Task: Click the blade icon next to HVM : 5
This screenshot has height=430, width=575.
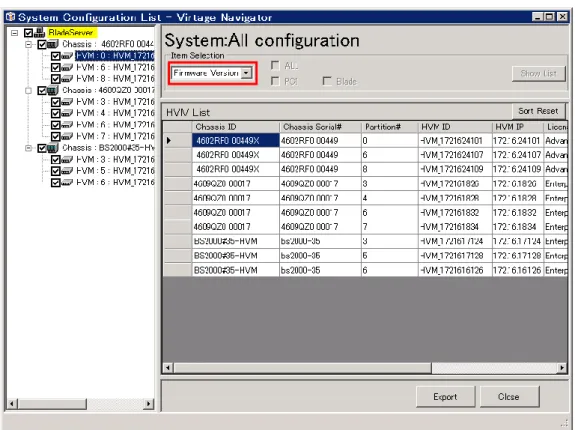Action: (x=67, y=171)
